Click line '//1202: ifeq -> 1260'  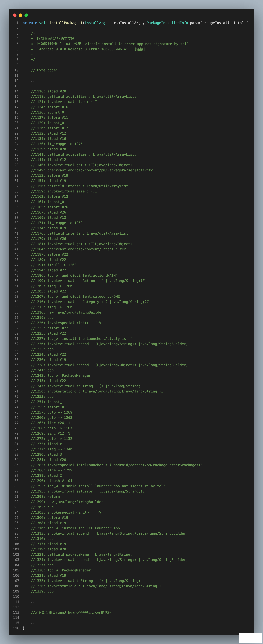pyautogui.click(x=52, y=286)
